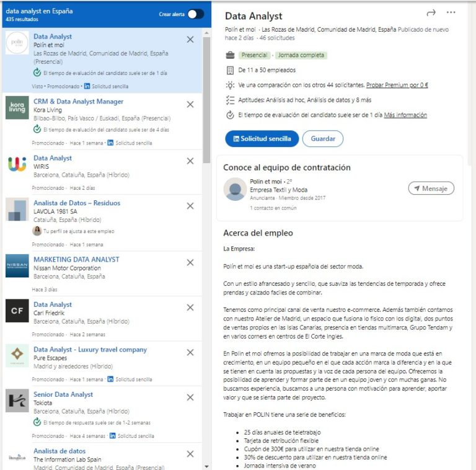Click the scroll-up arrow of job list

pyautogui.click(x=207, y=32)
